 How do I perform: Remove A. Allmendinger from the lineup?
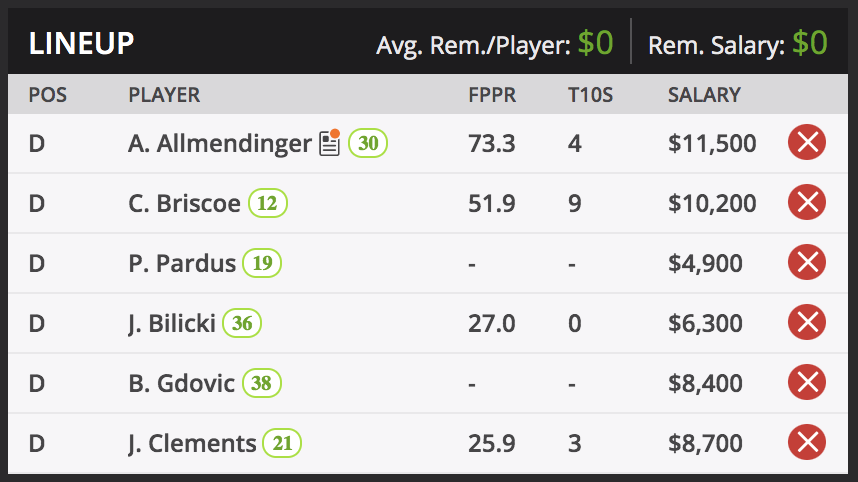click(807, 143)
